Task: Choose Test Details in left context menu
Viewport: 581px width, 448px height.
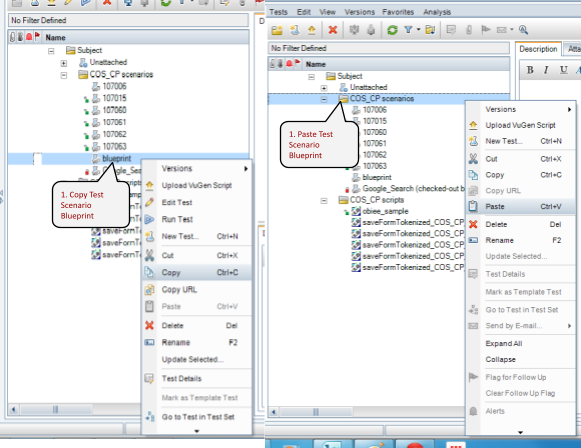Action: click(x=197, y=378)
